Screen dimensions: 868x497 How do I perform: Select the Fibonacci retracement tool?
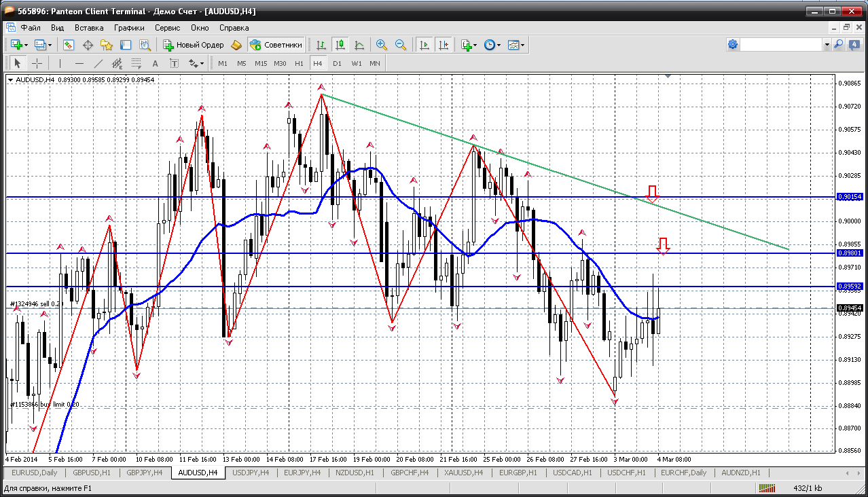pos(137,63)
